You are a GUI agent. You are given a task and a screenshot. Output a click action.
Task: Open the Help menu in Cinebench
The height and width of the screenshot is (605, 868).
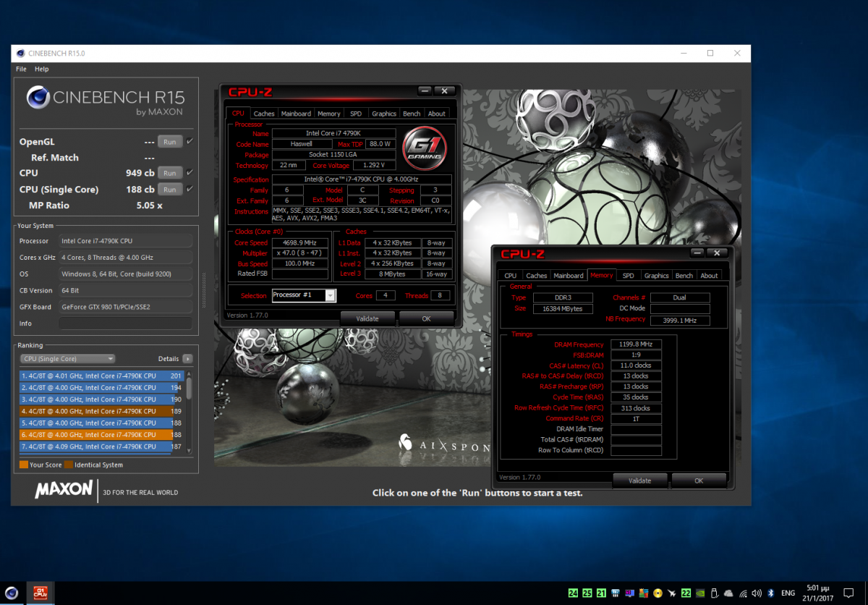pyautogui.click(x=42, y=69)
